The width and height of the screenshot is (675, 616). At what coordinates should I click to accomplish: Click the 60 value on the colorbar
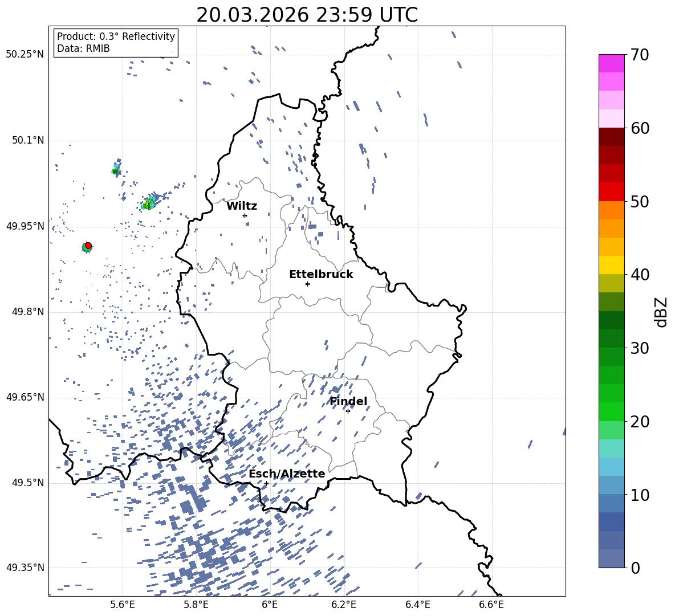pos(639,128)
